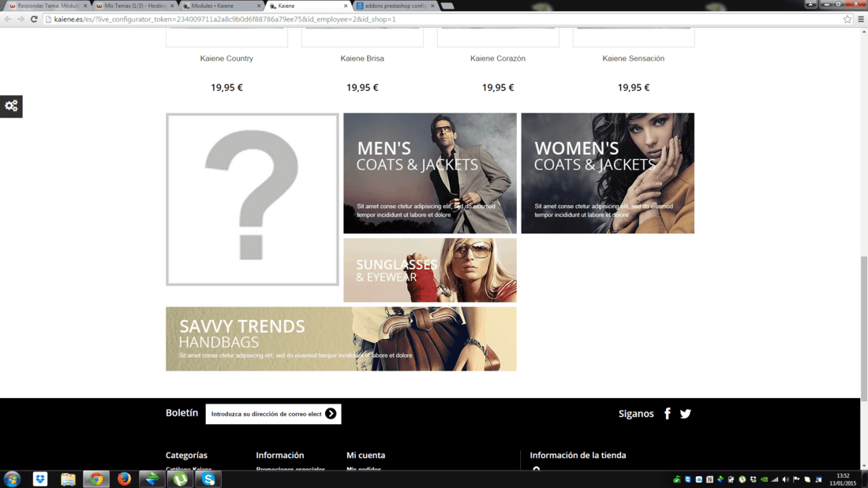Open the Windows Start orb
The width and height of the screenshot is (868, 488).
(x=12, y=479)
